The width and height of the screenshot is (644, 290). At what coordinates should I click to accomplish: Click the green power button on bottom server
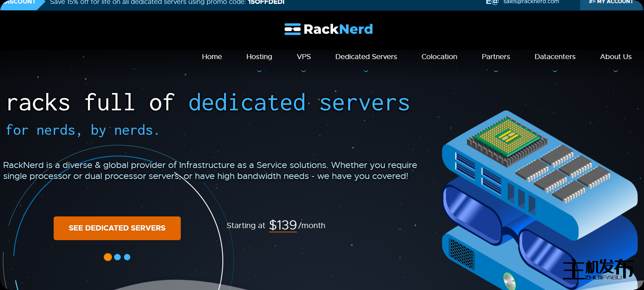(x=509, y=281)
